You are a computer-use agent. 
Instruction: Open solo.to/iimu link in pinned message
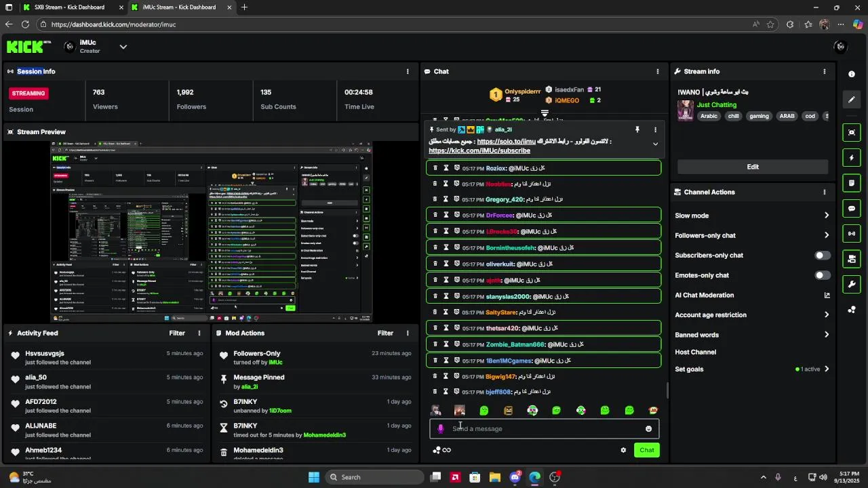pos(506,142)
